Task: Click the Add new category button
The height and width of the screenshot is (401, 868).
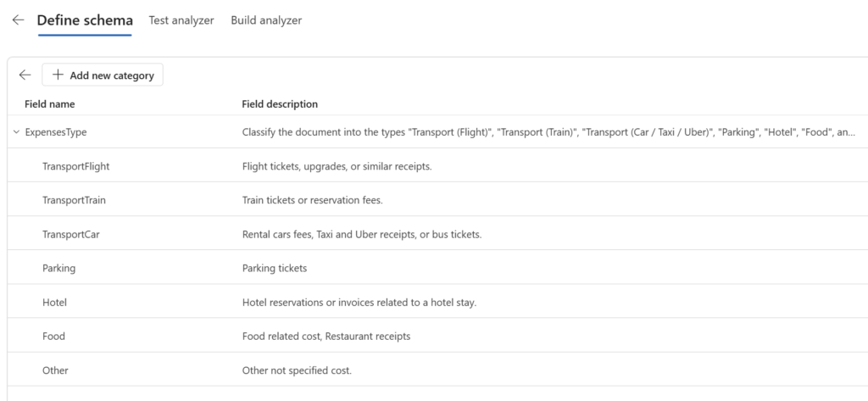Action: [103, 75]
